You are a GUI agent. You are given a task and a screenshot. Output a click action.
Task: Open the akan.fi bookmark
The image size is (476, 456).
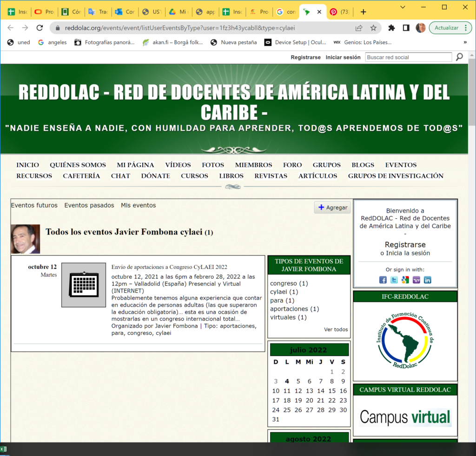pos(173,42)
